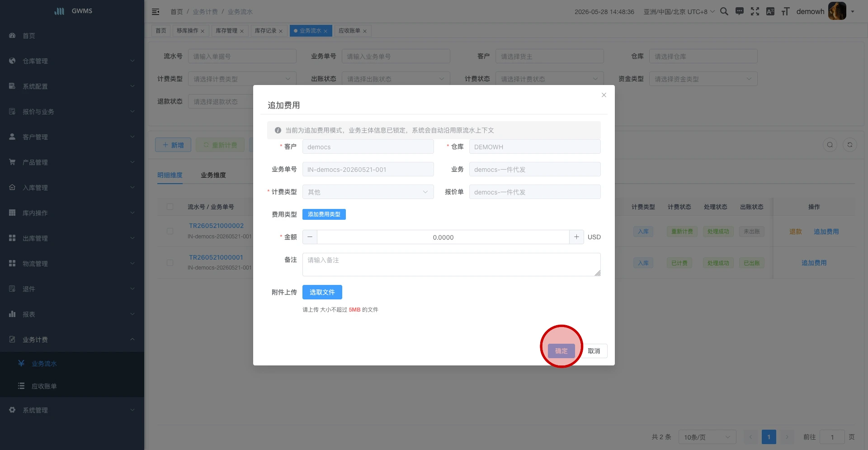Click the font size icon in header
This screenshot has width=868, height=450.
786,11
